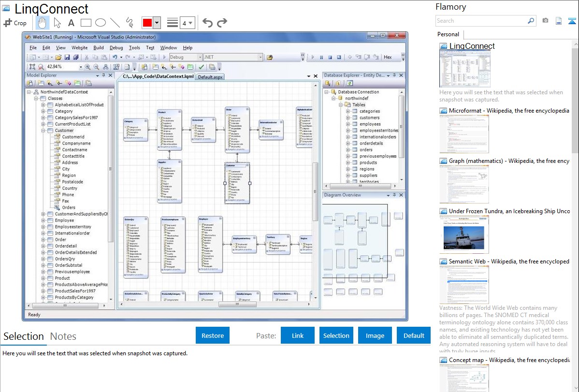Expand the Employee class node

(x=43, y=220)
